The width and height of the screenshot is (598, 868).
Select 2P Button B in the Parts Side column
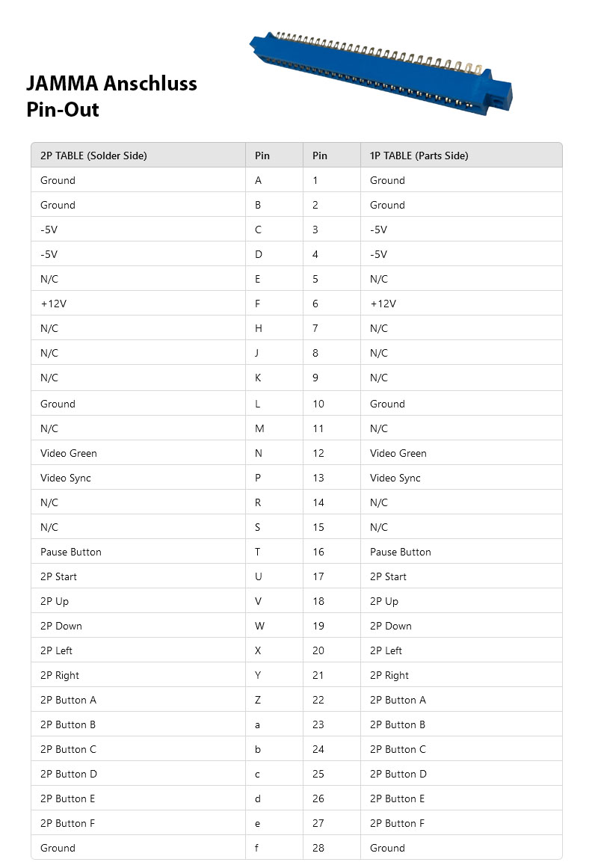click(x=398, y=724)
